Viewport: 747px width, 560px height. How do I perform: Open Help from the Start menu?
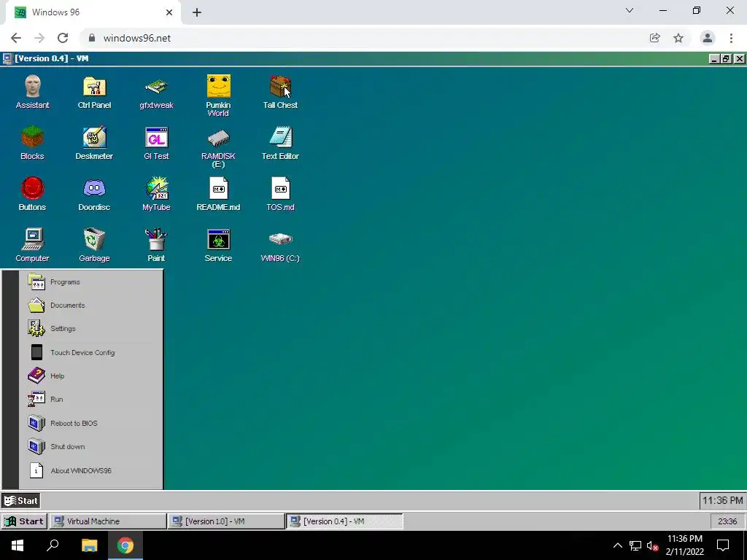point(91,376)
